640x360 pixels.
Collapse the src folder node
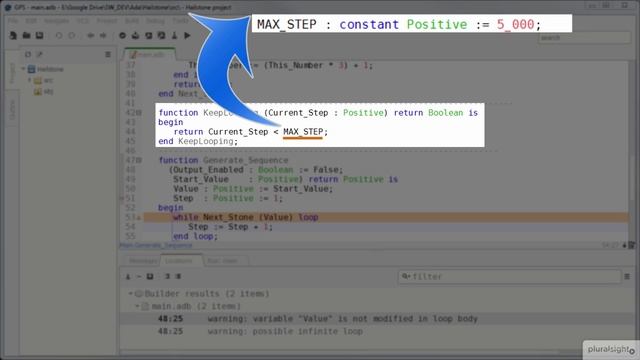30,80
